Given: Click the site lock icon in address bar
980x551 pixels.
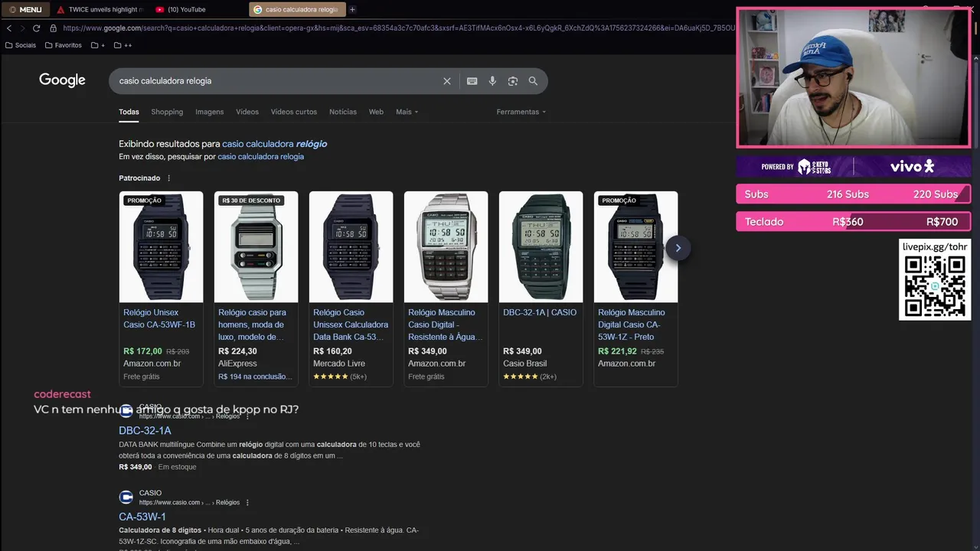Looking at the screenshot, I should click(x=54, y=28).
